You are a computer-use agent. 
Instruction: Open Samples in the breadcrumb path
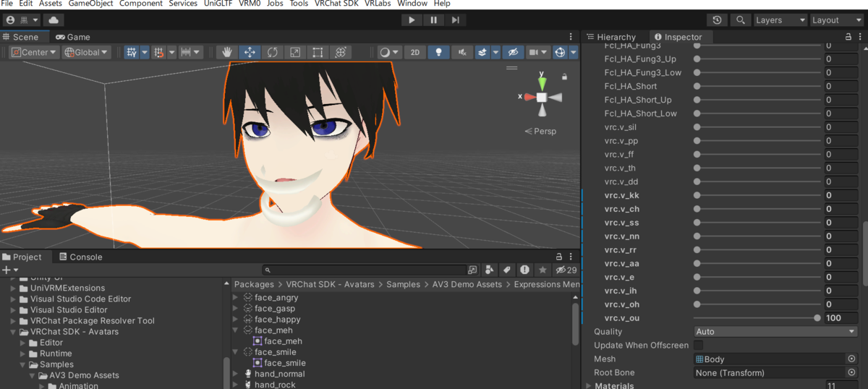[x=403, y=284]
